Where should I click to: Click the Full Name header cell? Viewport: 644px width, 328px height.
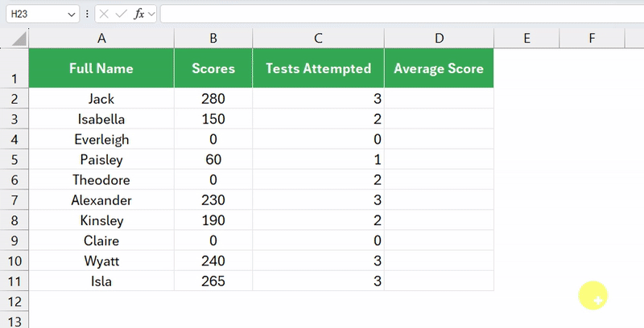pos(101,68)
